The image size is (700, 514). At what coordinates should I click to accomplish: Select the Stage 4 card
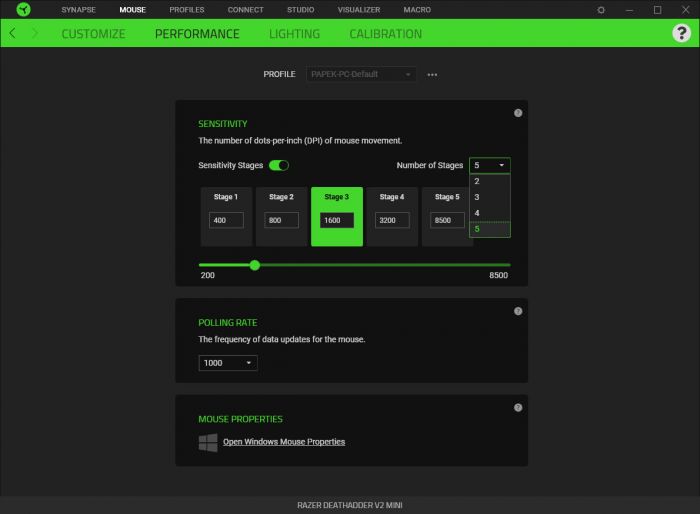pyautogui.click(x=392, y=217)
